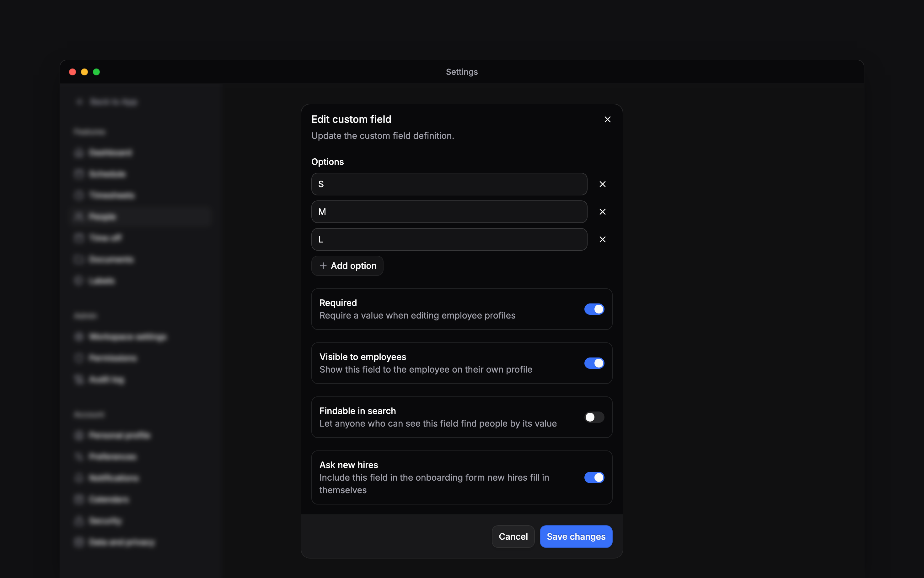Minimize window with the yellow button

coord(84,72)
